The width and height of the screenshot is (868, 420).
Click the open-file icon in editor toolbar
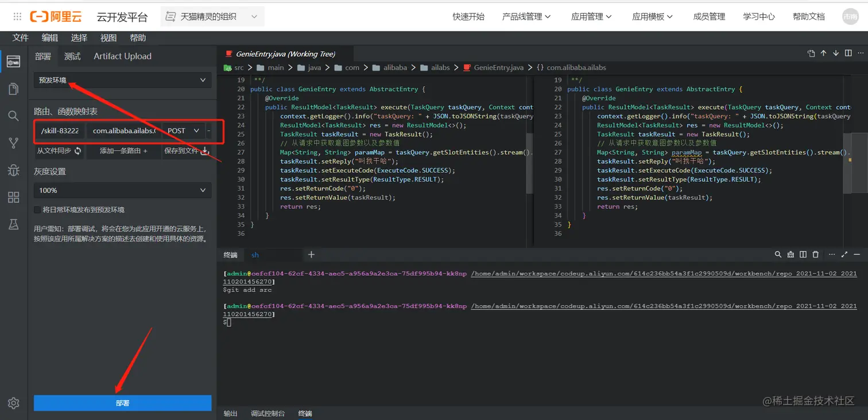[x=811, y=53]
